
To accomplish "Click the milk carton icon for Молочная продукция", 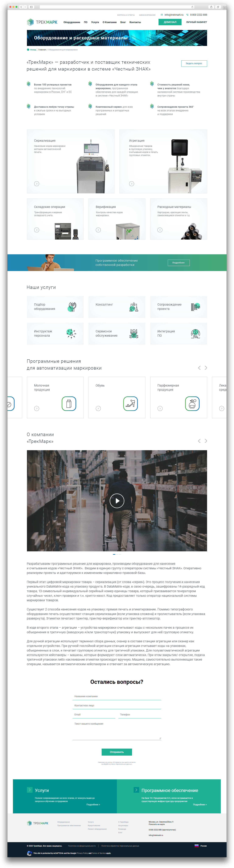I will [x=69, y=404].
